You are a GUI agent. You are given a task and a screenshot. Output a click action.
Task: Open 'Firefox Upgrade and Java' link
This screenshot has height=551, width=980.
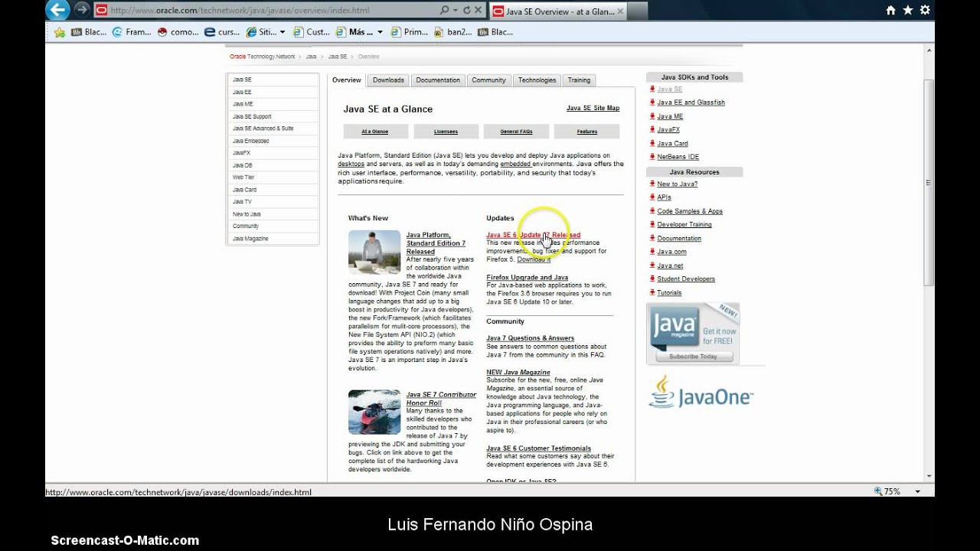point(527,278)
